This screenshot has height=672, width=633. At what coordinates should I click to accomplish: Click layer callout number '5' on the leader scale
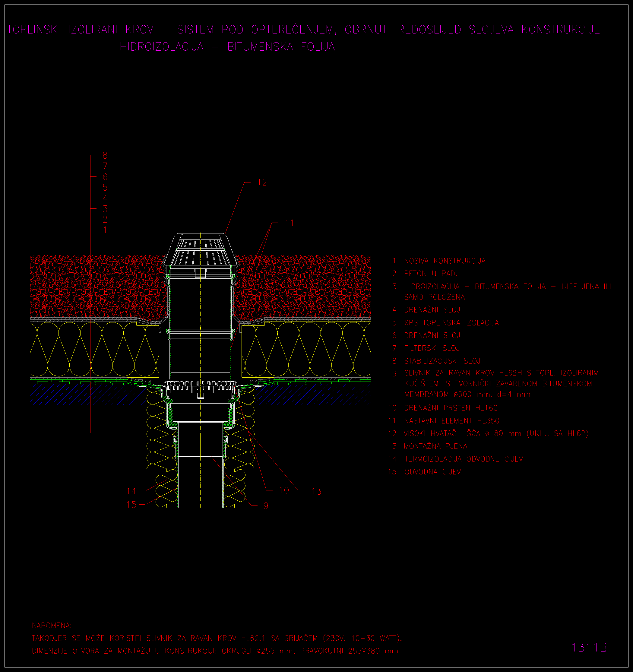pos(105,187)
